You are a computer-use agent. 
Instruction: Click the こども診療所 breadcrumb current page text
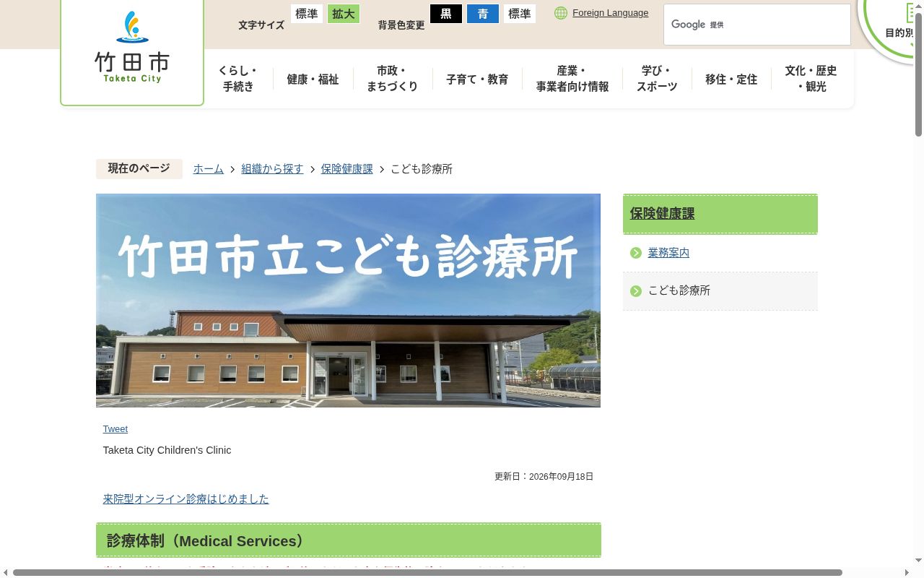pyautogui.click(x=422, y=169)
